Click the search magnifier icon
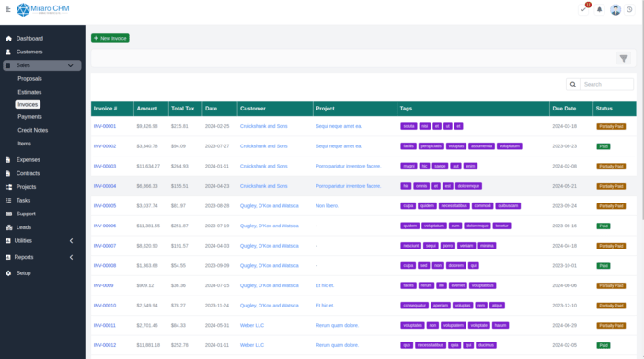This screenshot has width=644, height=359. [573, 84]
